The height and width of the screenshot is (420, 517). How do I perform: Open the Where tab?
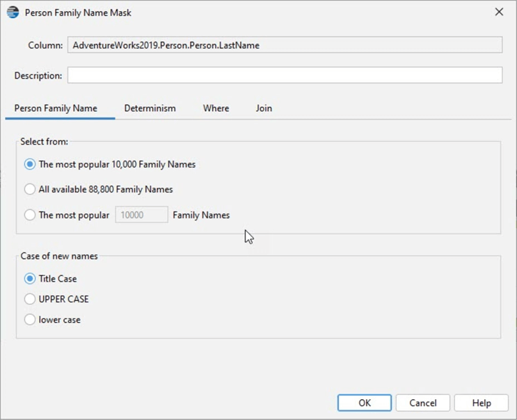pyautogui.click(x=216, y=108)
